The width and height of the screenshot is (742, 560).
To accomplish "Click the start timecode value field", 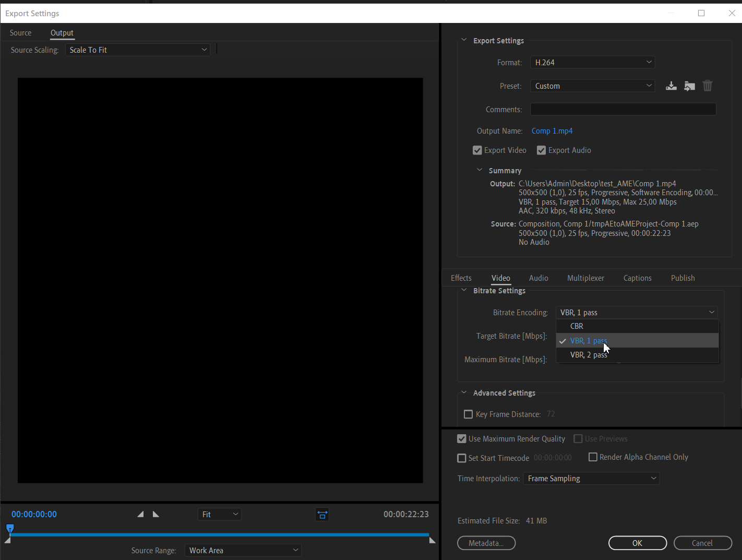I will tap(553, 458).
